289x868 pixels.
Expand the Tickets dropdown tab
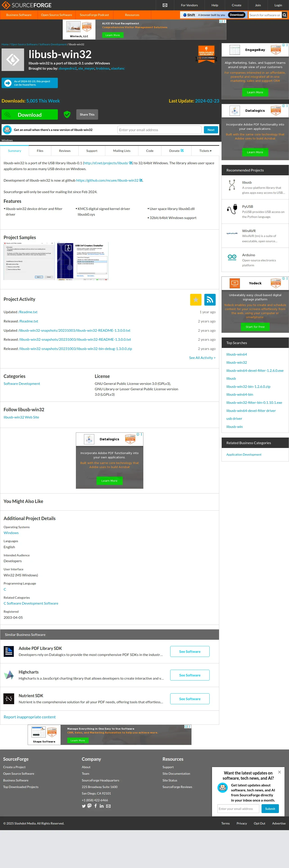(205, 151)
